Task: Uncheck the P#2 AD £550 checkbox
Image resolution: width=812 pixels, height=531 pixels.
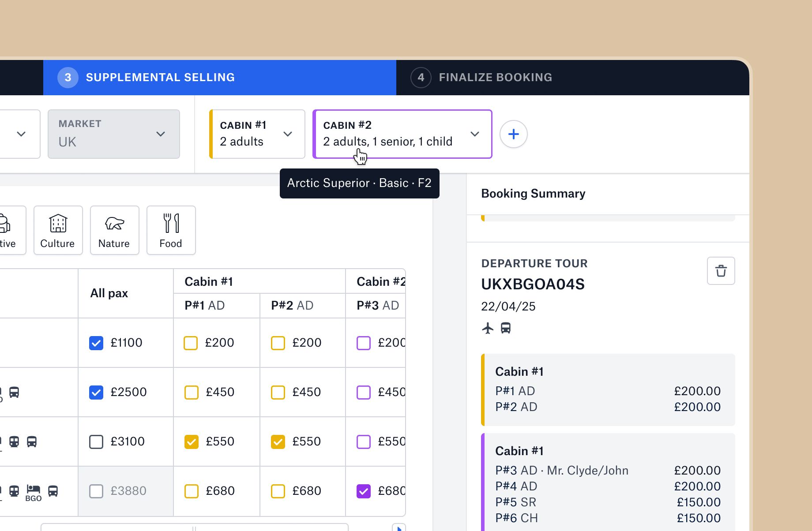Action: 278,442
